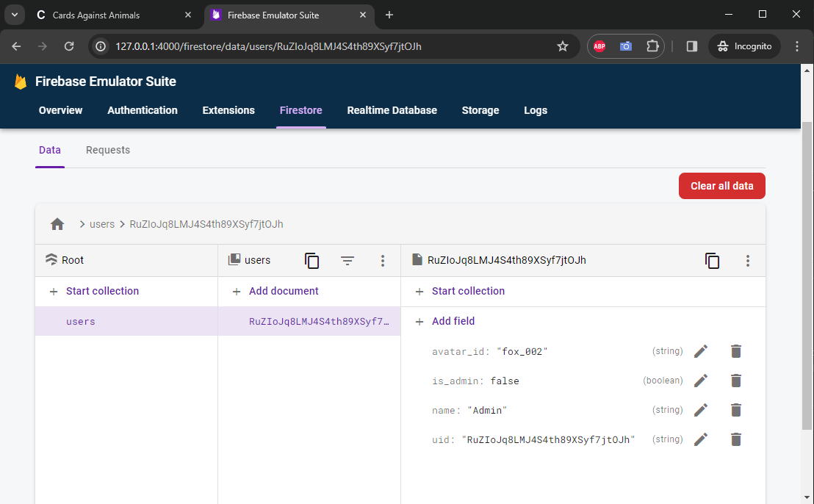Select the Firestore tab
The height and width of the screenshot is (504, 814).
(x=301, y=110)
